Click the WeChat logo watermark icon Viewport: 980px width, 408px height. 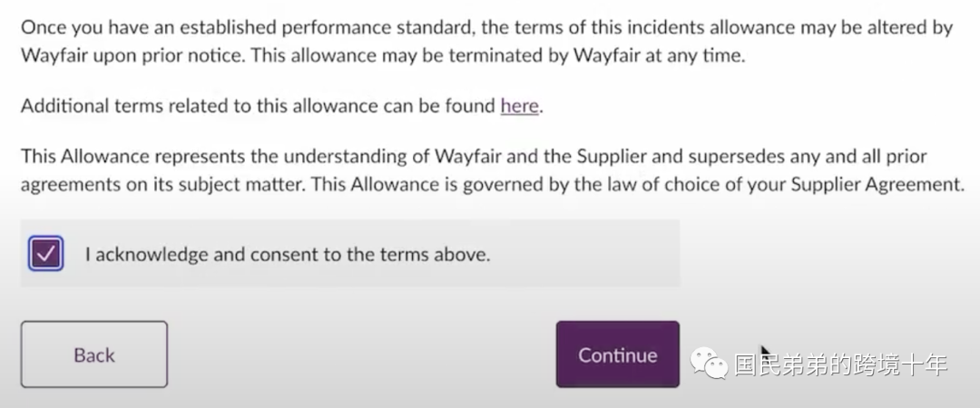point(709,364)
